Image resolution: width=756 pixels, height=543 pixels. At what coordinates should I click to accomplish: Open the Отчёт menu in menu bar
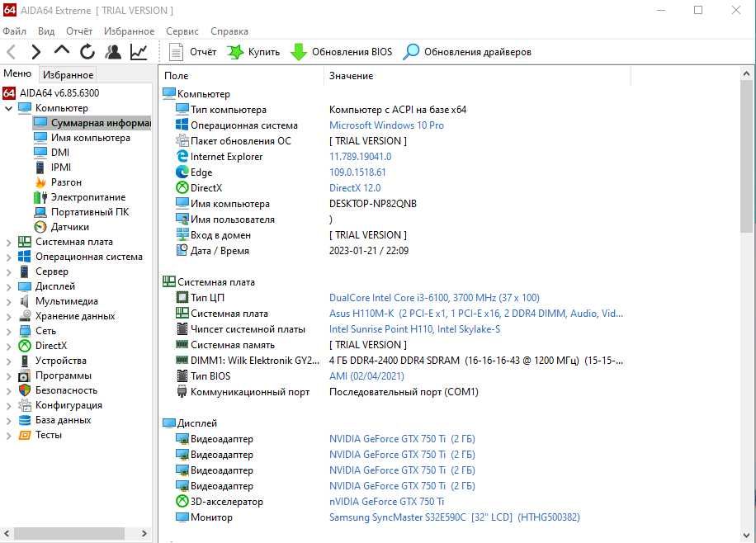click(79, 31)
